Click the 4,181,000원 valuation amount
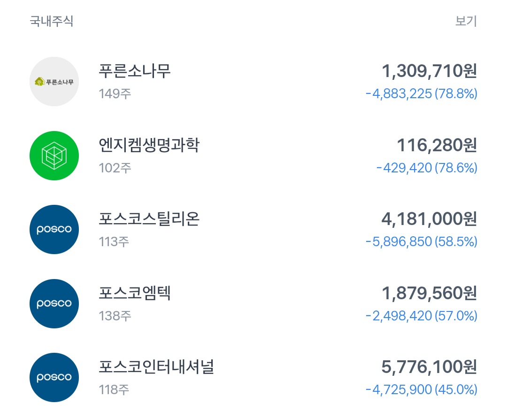 click(429, 219)
